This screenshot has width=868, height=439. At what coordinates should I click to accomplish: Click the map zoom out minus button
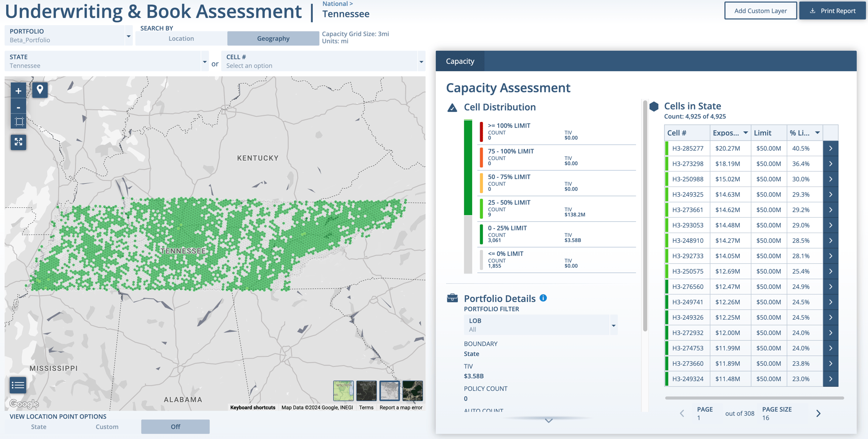18,107
